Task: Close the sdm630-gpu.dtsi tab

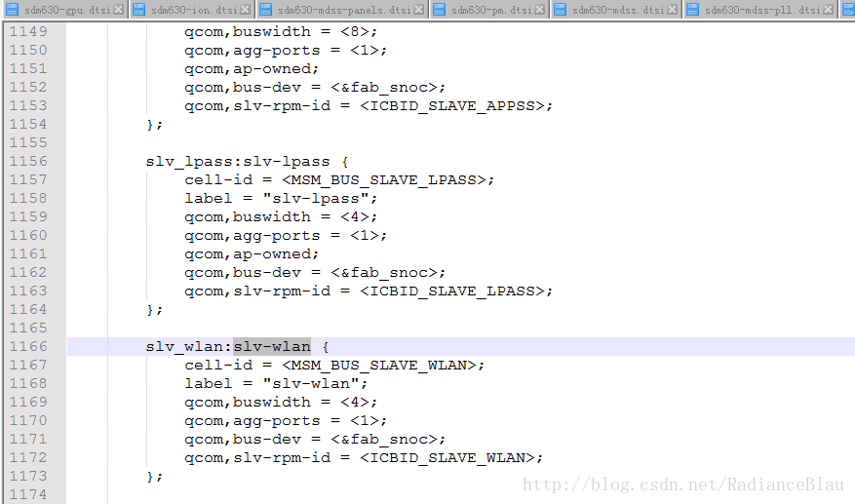Action: point(118,10)
